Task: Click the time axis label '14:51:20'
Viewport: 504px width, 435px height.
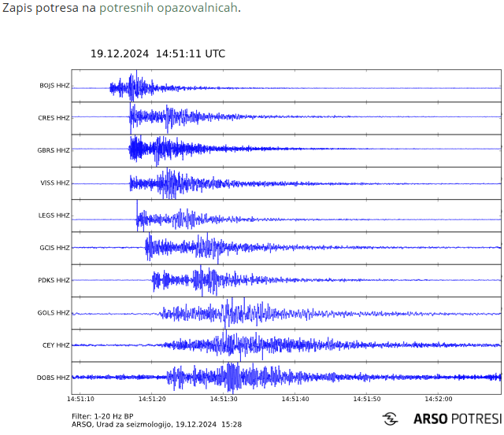Action: 152,399
